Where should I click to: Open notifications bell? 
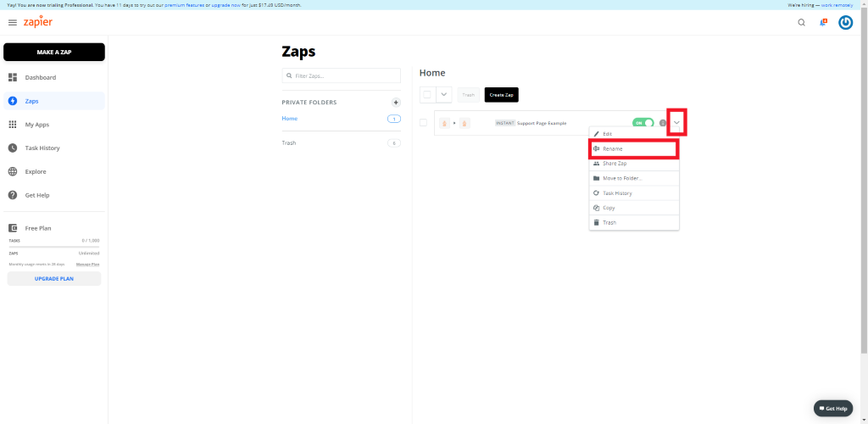(x=823, y=23)
